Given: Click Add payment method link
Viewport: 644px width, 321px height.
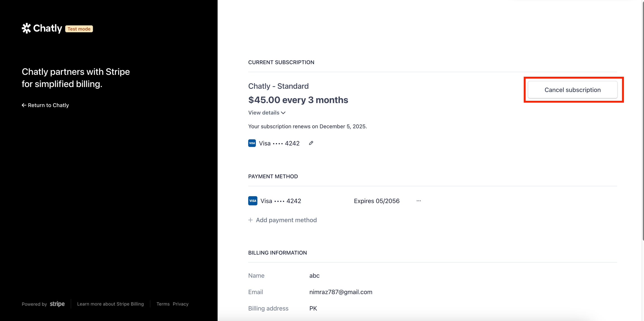Looking at the screenshot, I should [x=286, y=220].
